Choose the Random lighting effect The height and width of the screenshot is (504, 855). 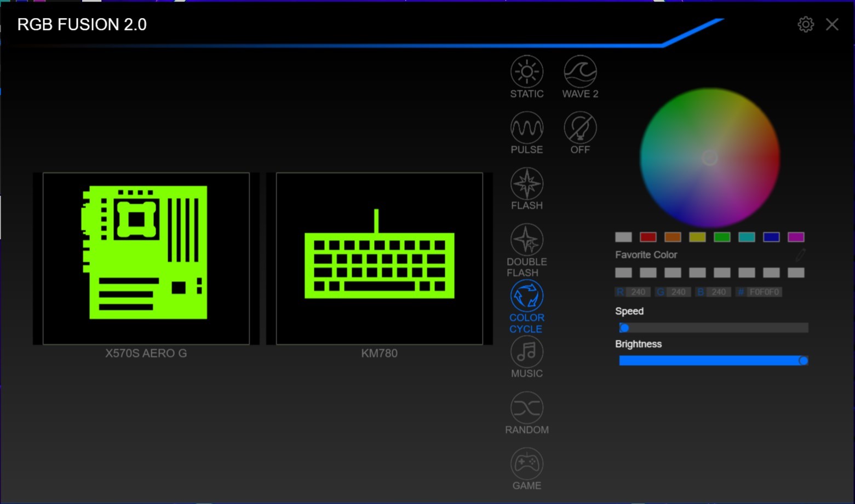tap(527, 413)
